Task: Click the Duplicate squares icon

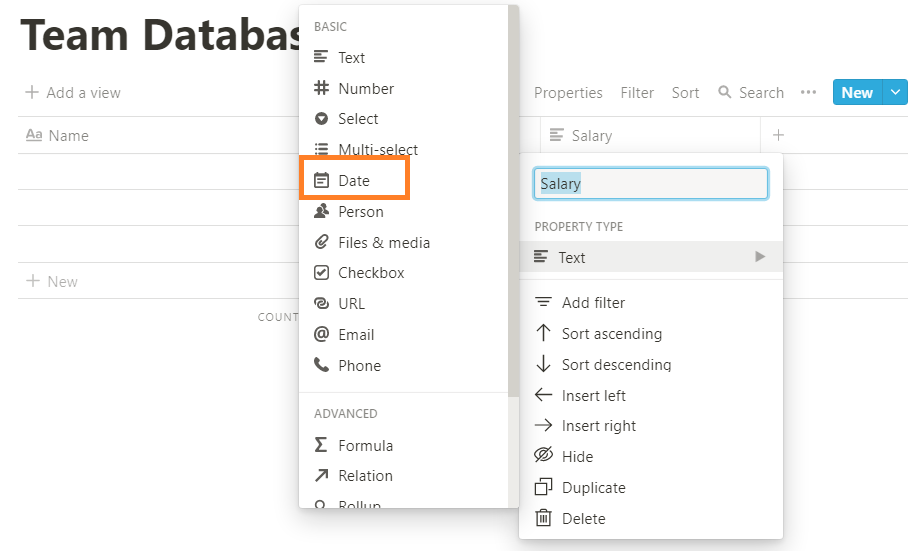Action: tap(543, 486)
